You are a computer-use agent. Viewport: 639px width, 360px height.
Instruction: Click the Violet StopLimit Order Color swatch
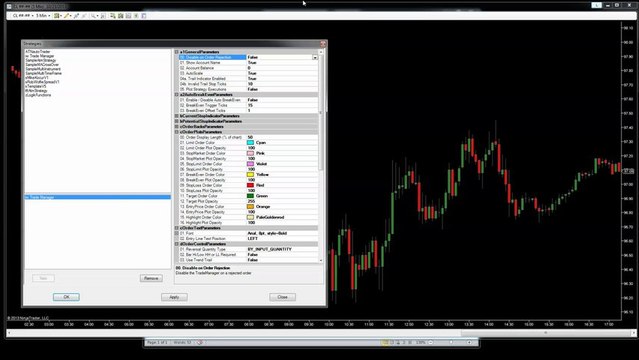pyautogui.click(x=250, y=164)
